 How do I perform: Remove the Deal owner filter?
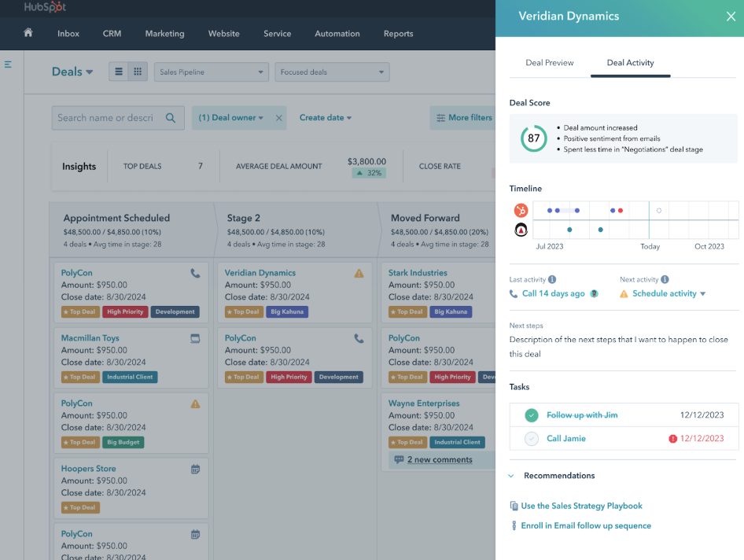[279, 118]
